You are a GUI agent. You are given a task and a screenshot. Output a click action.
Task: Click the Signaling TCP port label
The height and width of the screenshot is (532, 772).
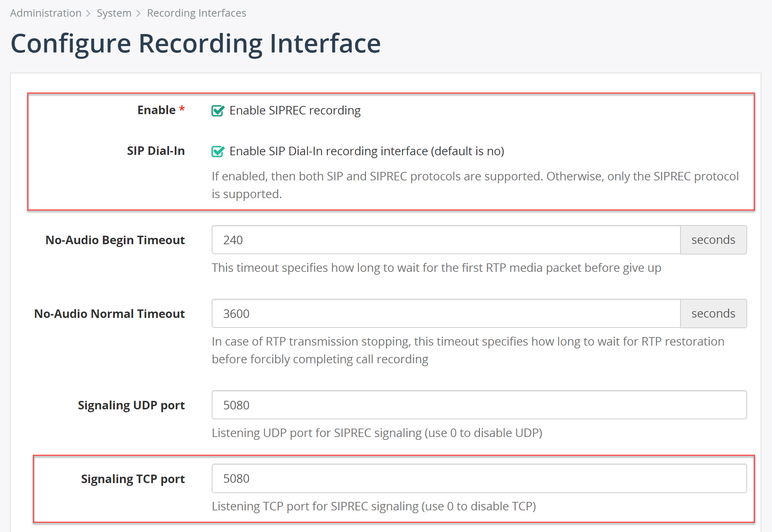coord(133,479)
